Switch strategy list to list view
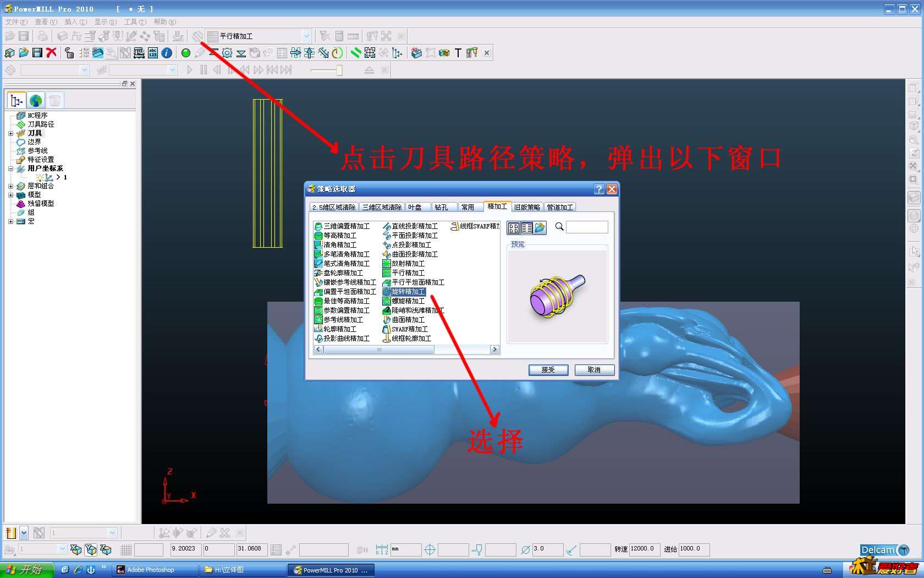Image resolution: width=924 pixels, height=578 pixels. [526, 228]
